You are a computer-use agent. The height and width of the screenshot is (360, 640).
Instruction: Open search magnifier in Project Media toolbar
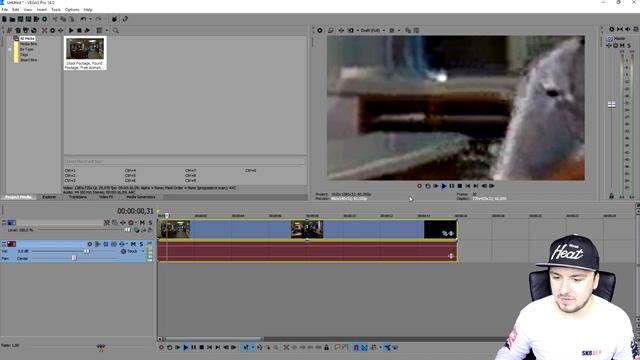[116, 30]
